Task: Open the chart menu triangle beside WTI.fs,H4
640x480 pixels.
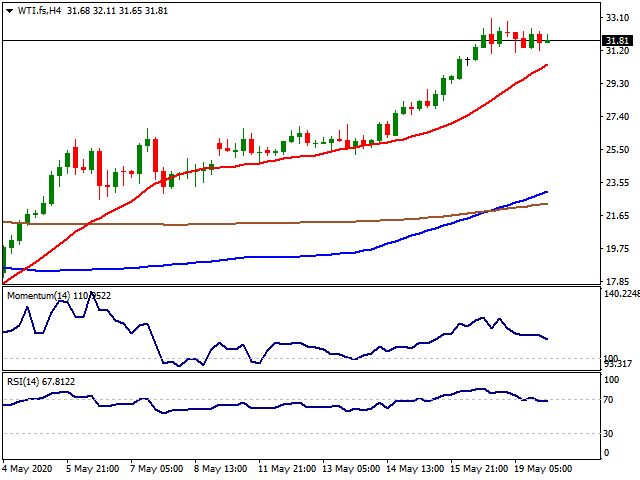Action: pos(9,11)
